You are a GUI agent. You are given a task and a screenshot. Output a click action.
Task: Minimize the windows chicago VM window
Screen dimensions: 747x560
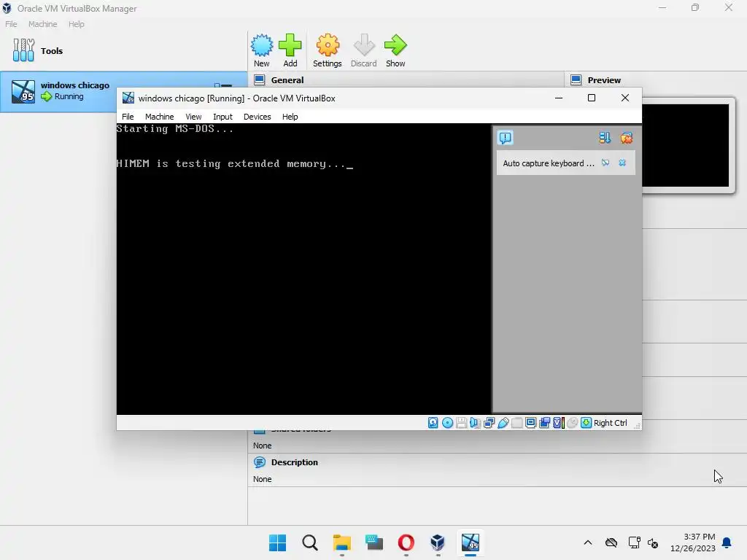(559, 98)
